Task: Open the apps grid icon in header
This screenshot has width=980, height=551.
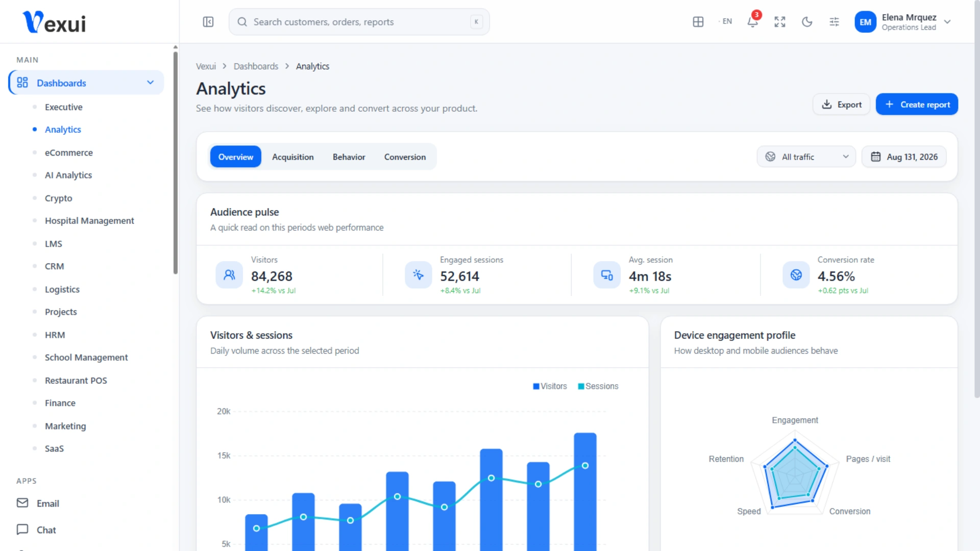Action: (698, 22)
